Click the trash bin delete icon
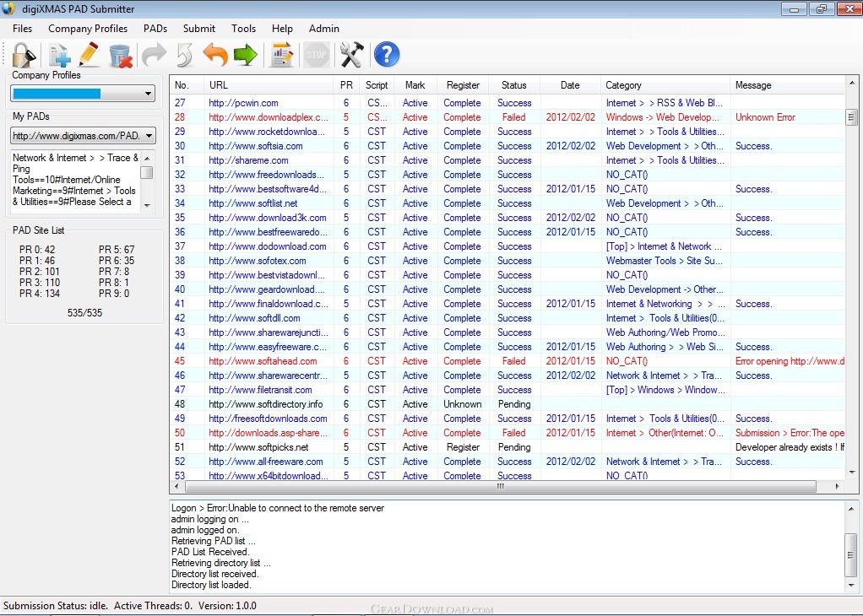 (x=120, y=55)
